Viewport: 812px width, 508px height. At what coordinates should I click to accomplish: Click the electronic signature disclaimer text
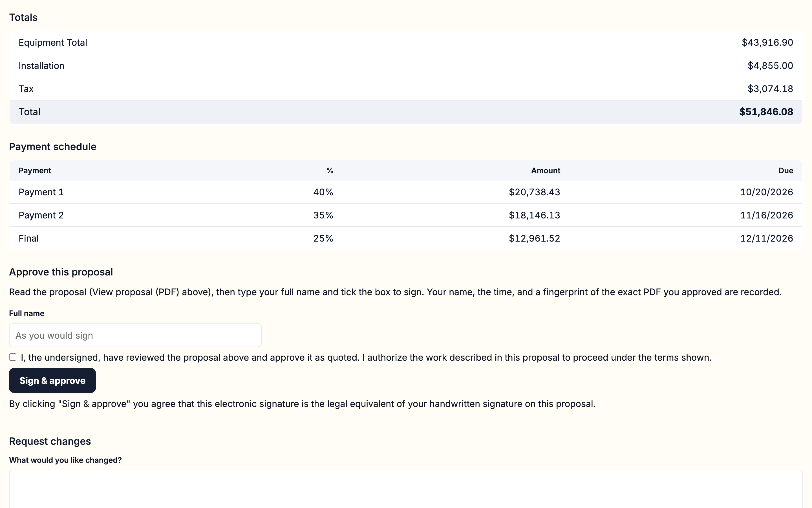302,404
